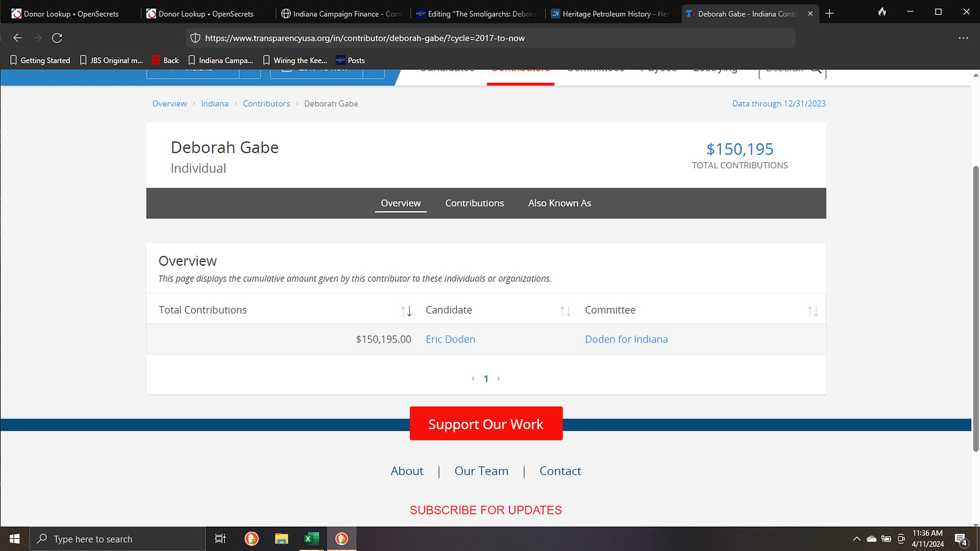
Task: Open Getting Started bookmark
Action: pos(40,61)
